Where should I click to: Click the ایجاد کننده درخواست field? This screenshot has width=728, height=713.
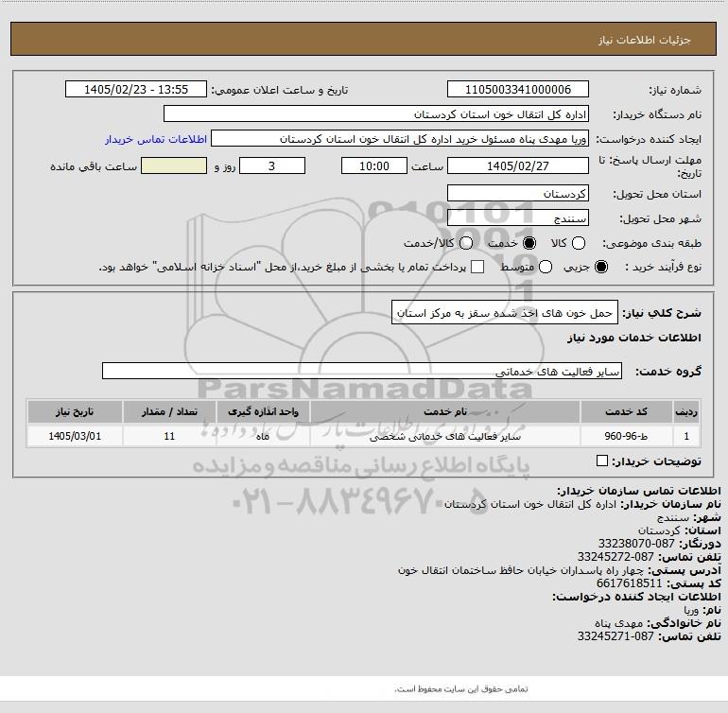coord(400,139)
